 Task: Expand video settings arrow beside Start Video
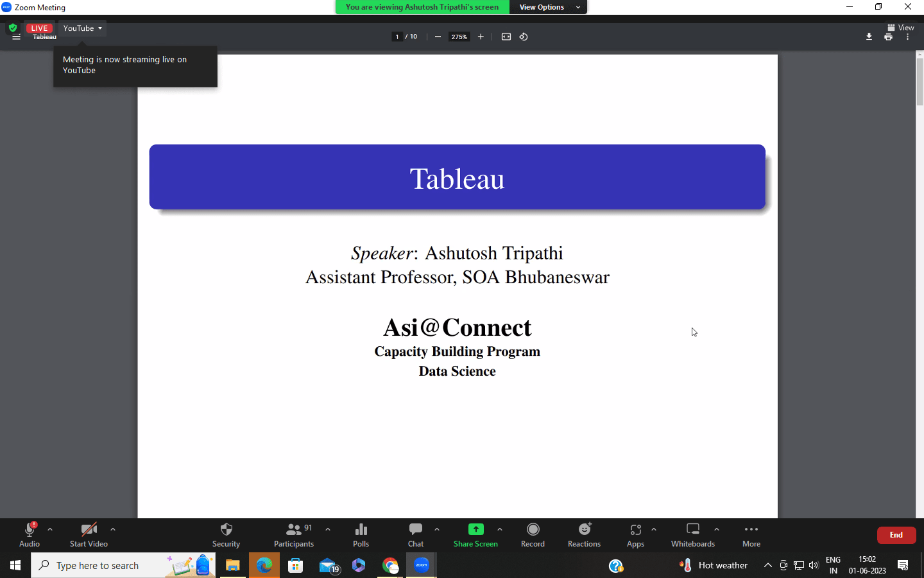pyautogui.click(x=113, y=529)
